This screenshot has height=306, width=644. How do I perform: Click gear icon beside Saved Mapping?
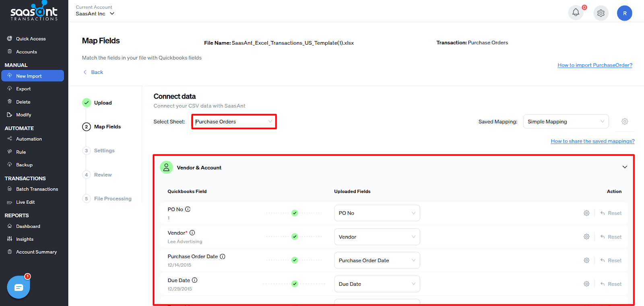(625, 121)
